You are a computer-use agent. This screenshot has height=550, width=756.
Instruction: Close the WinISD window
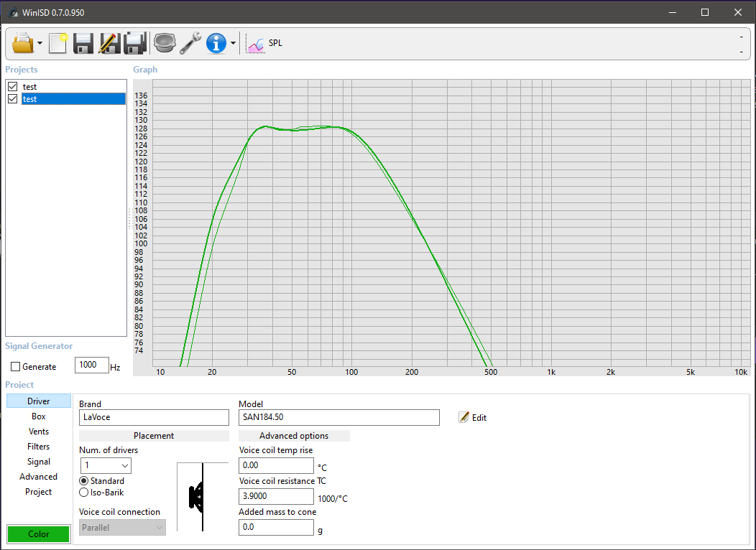(738, 12)
